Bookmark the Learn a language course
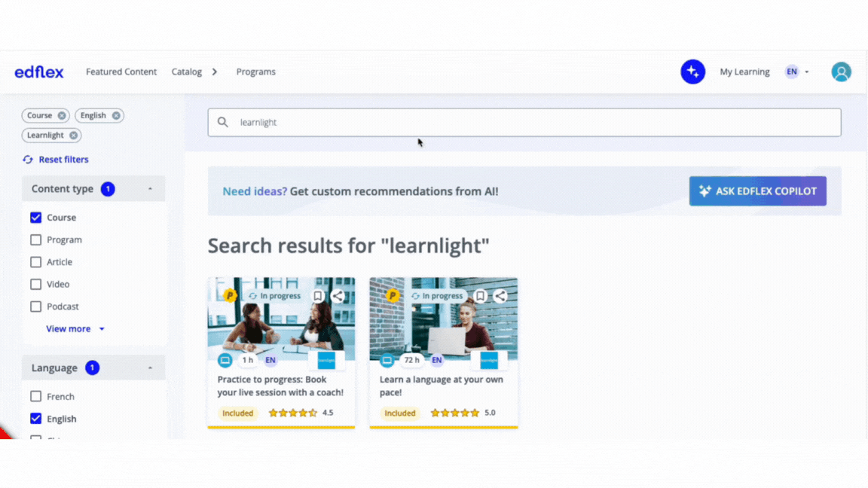Image resolution: width=868 pixels, height=488 pixels. [x=480, y=296]
